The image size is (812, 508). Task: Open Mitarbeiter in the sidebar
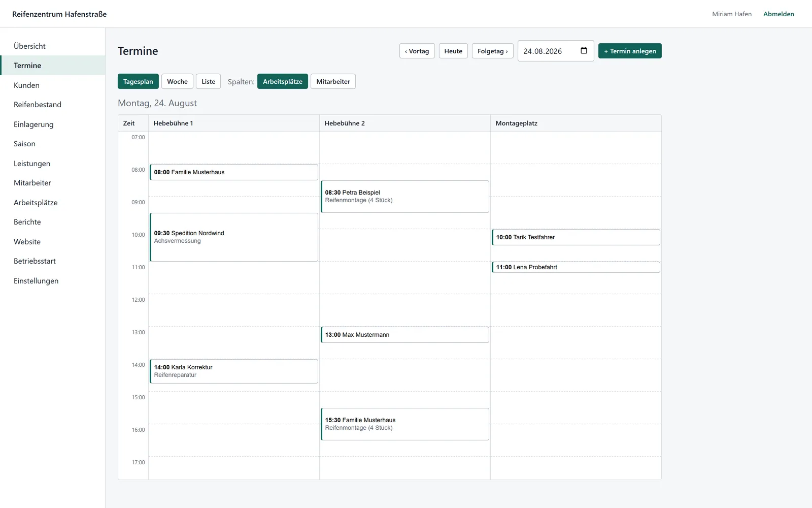[x=53, y=183]
